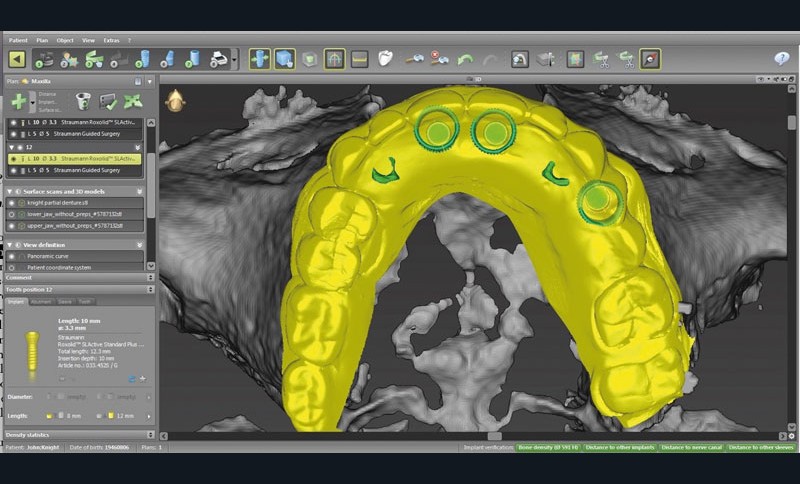Click the horizontal scrollbar under 3D view
The width and height of the screenshot is (800, 484).
tap(494, 435)
